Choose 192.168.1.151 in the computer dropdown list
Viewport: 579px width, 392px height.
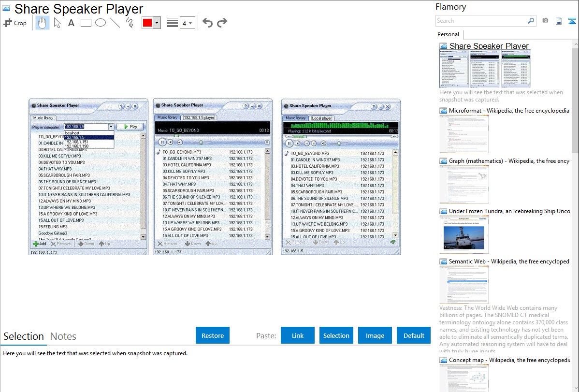point(88,142)
